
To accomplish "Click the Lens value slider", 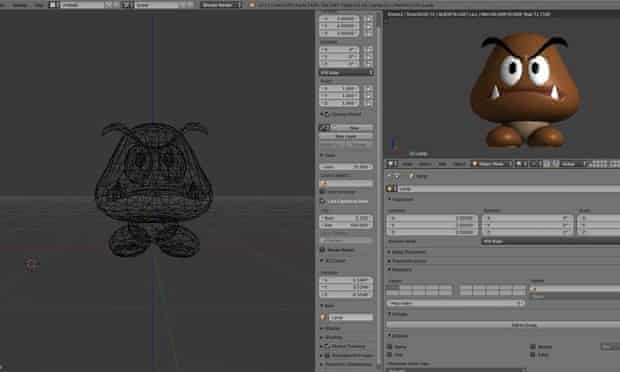I will [x=346, y=167].
